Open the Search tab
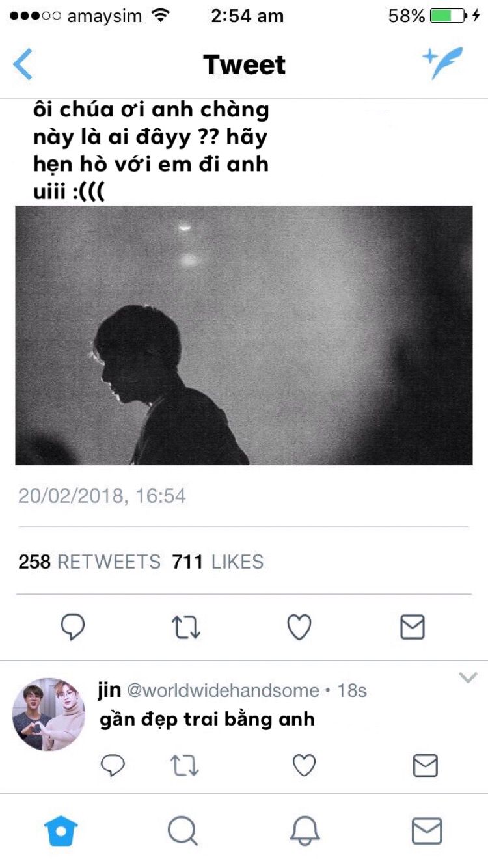 tap(182, 831)
